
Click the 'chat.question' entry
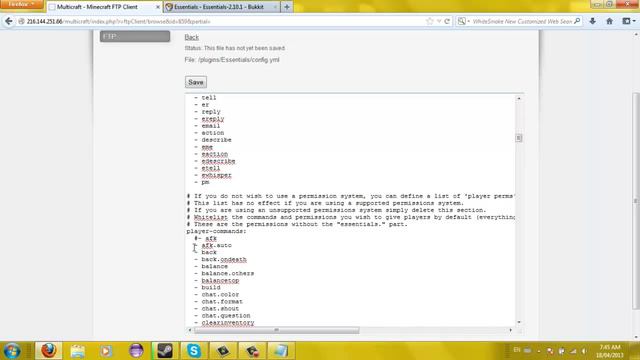(226, 316)
